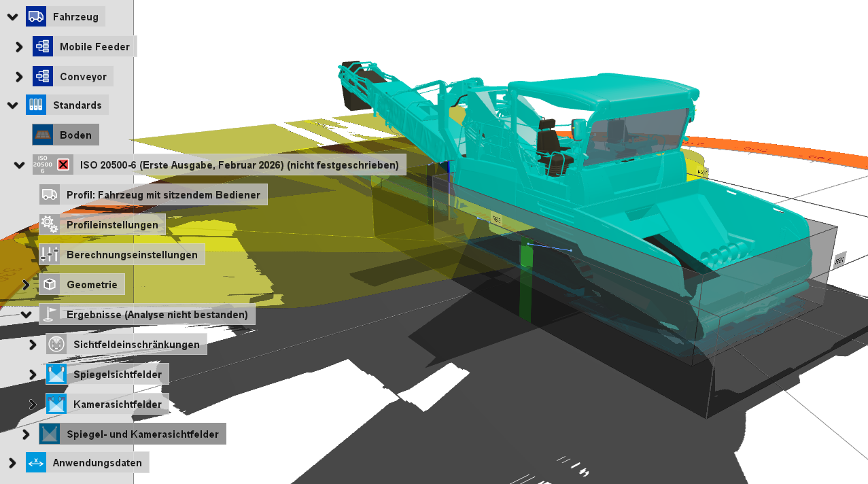Click the Mobile Feeder assembly icon

pyautogui.click(x=43, y=46)
